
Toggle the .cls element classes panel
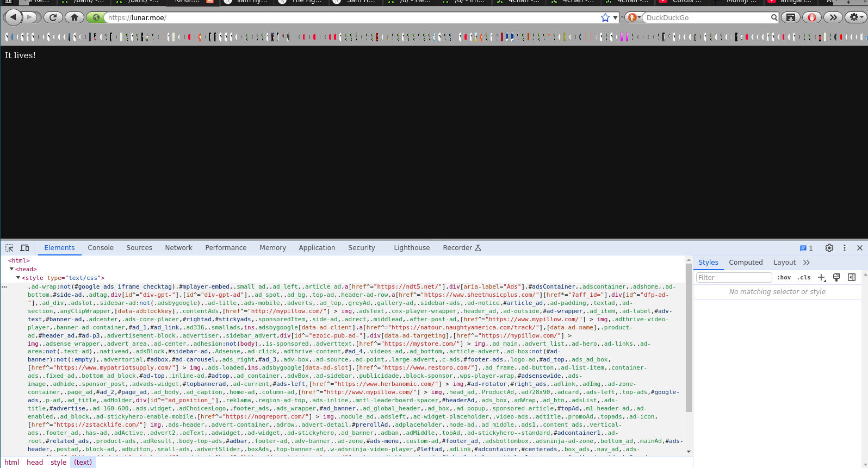(x=804, y=278)
